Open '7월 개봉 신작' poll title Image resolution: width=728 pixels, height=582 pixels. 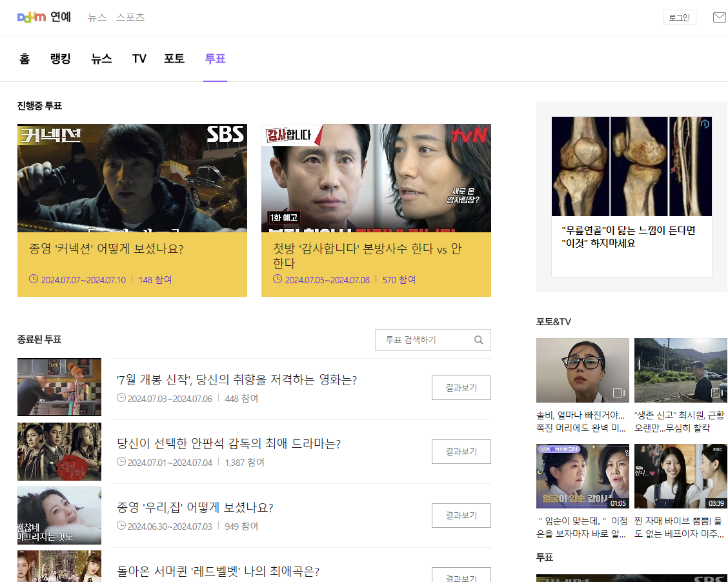pos(237,379)
